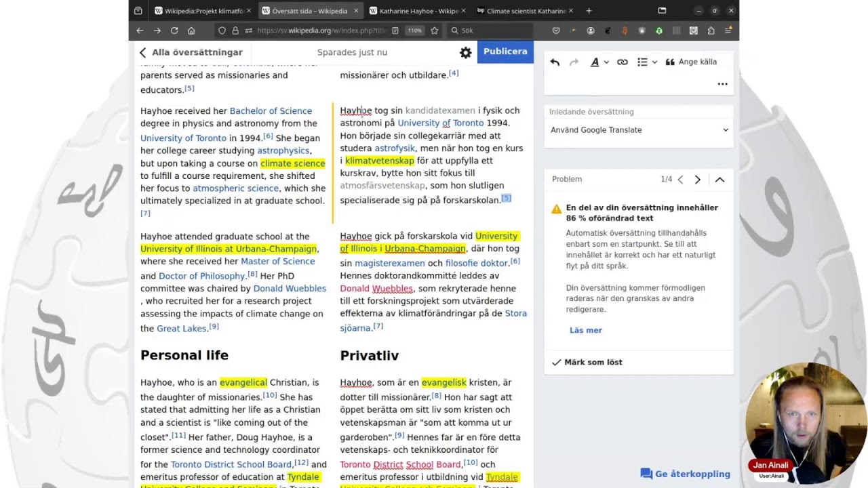The image size is (868, 488).
Task: Click the address bar URL
Action: point(321,30)
